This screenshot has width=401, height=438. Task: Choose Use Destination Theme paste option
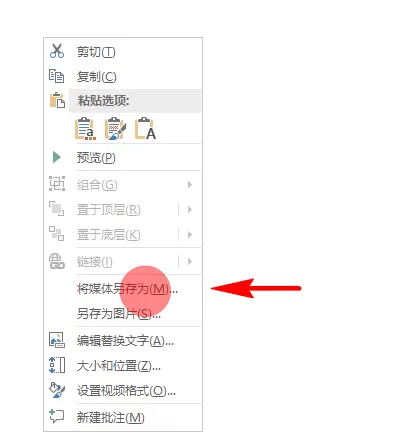[85, 128]
